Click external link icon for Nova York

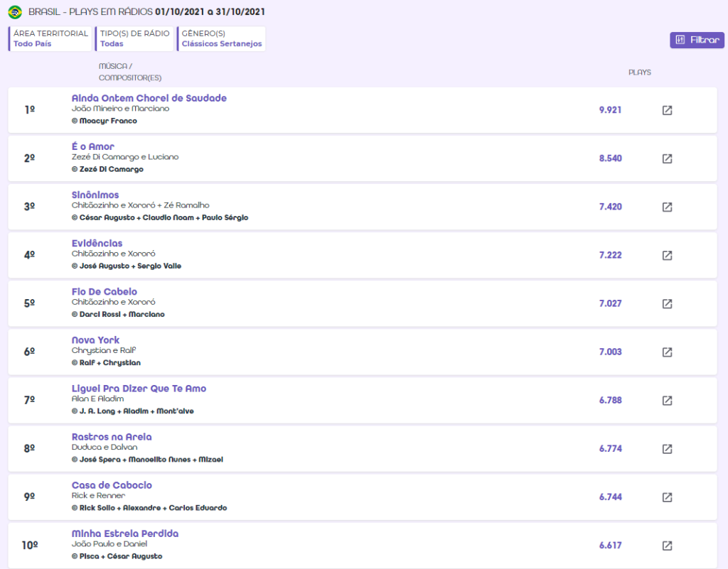tap(667, 352)
